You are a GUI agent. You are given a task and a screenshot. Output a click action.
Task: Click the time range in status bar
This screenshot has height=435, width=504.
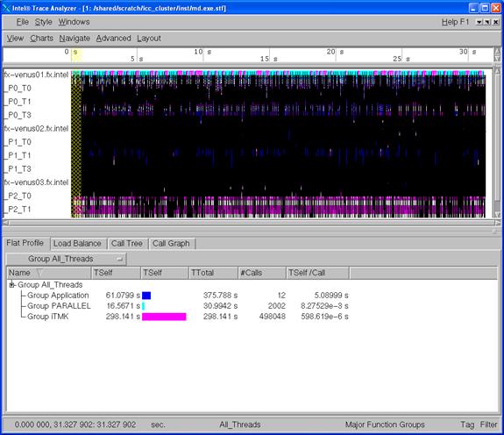[75, 424]
